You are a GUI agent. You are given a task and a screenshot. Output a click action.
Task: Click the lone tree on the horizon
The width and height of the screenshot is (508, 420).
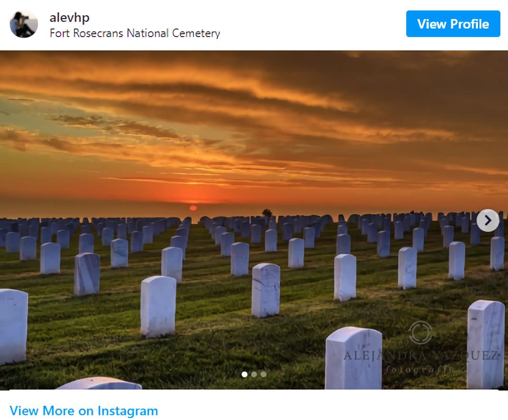click(x=267, y=212)
